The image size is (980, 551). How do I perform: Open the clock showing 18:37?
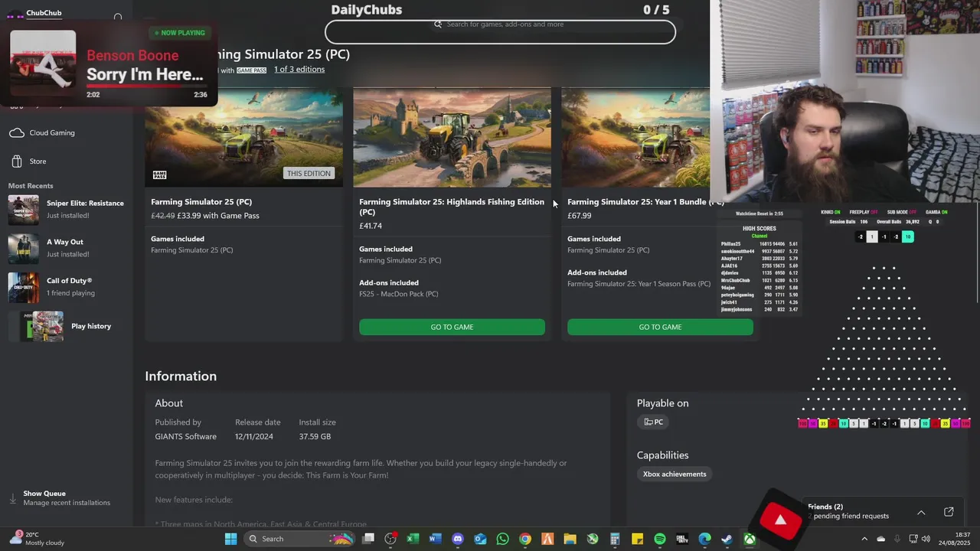[955, 539]
